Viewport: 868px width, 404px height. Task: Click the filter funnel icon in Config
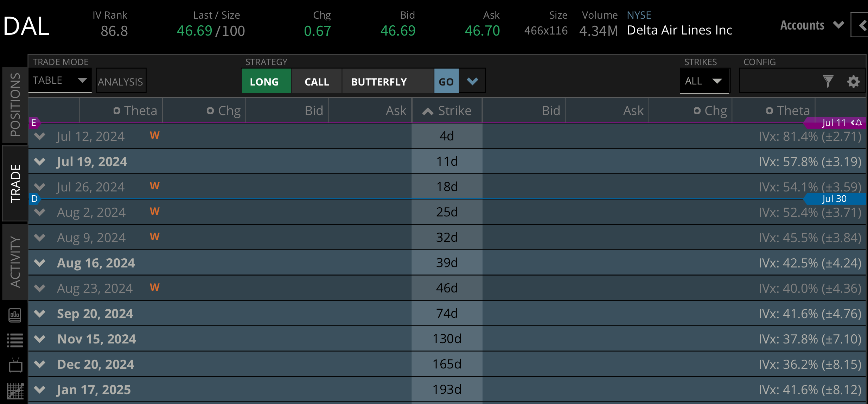[x=828, y=81]
